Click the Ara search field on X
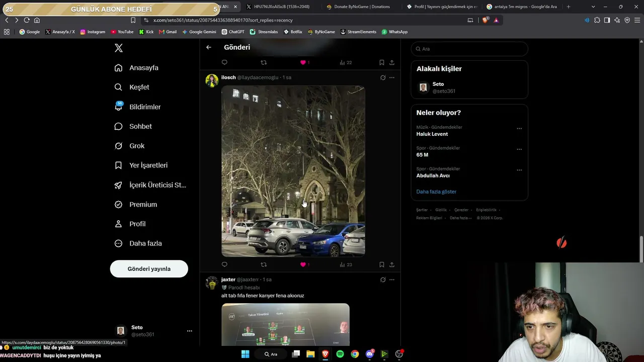Image resolution: width=644 pixels, height=362 pixels. (469, 49)
